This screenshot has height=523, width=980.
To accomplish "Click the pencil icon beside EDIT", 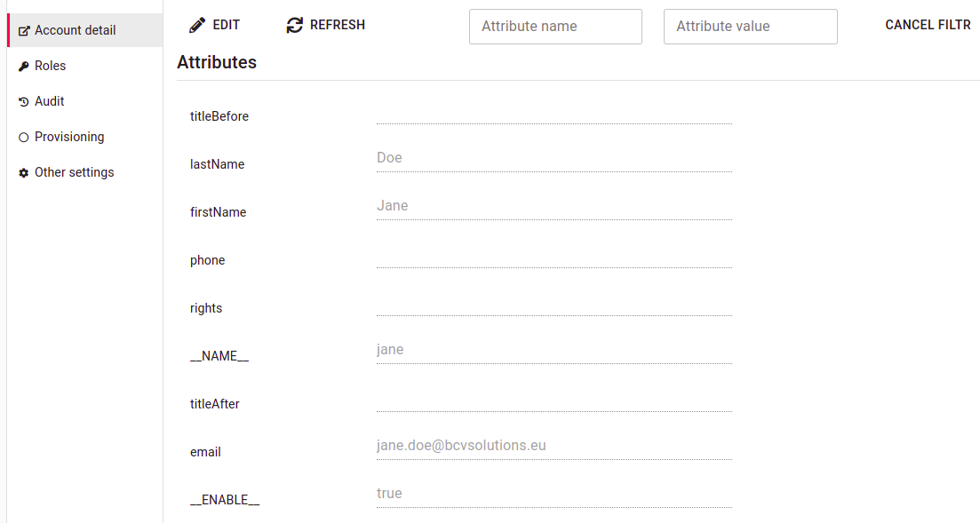I will click(x=197, y=25).
